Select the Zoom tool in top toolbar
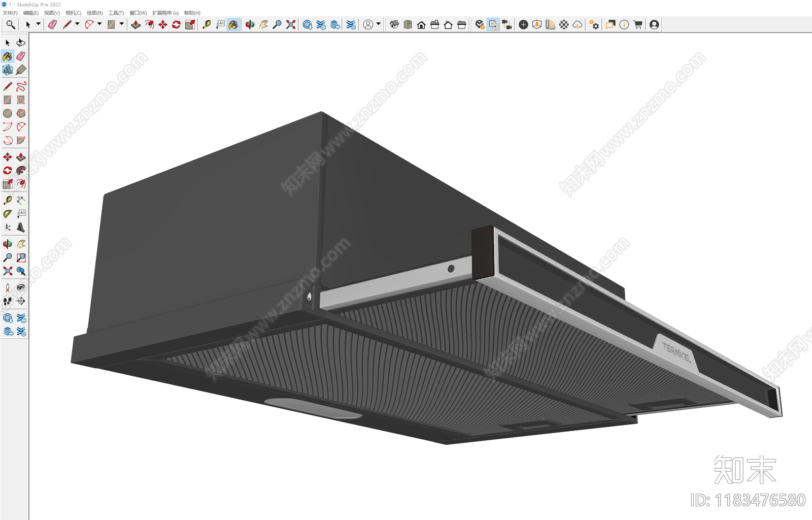 point(277,24)
